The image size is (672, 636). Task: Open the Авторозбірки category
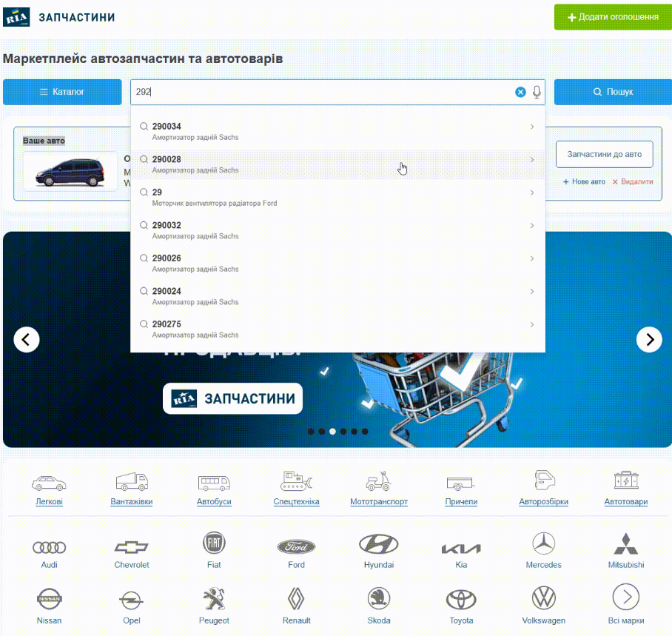(543, 489)
